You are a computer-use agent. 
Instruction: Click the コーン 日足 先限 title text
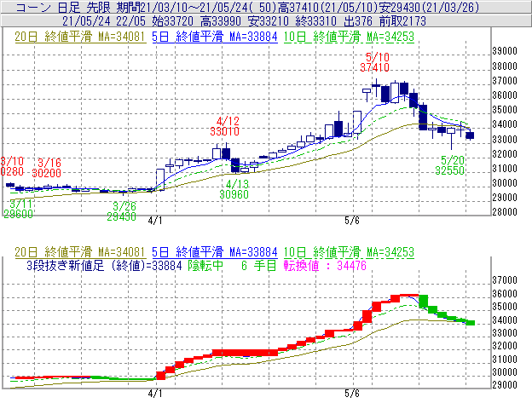coord(63,7)
